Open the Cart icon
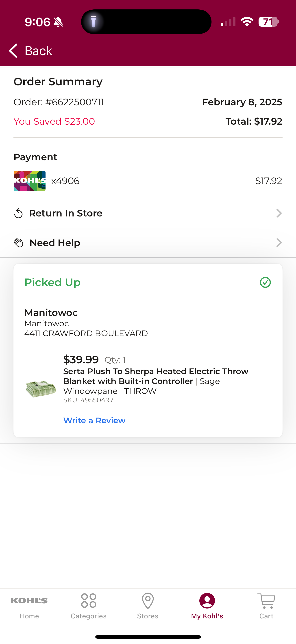Image resolution: width=296 pixels, height=644 pixels. click(x=266, y=601)
